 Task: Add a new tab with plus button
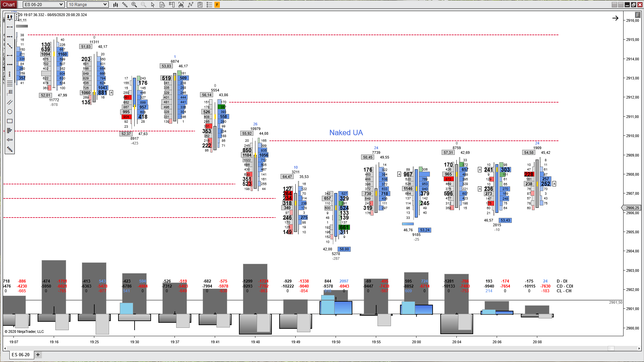pyautogui.click(x=38, y=355)
